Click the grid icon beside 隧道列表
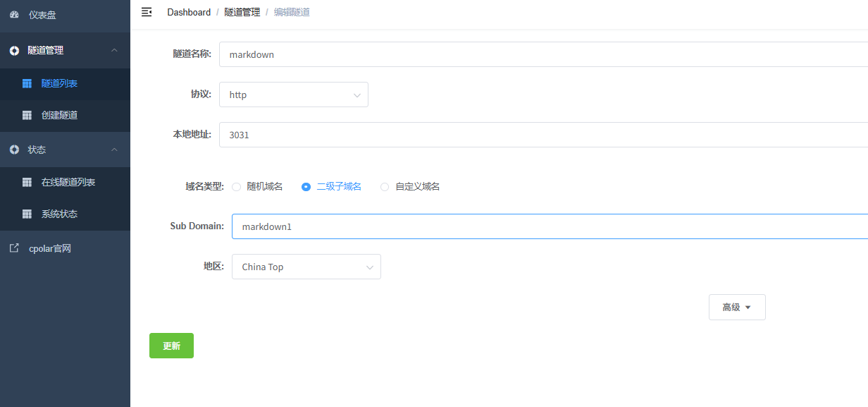The height and width of the screenshot is (407, 868). tap(27, 83)
